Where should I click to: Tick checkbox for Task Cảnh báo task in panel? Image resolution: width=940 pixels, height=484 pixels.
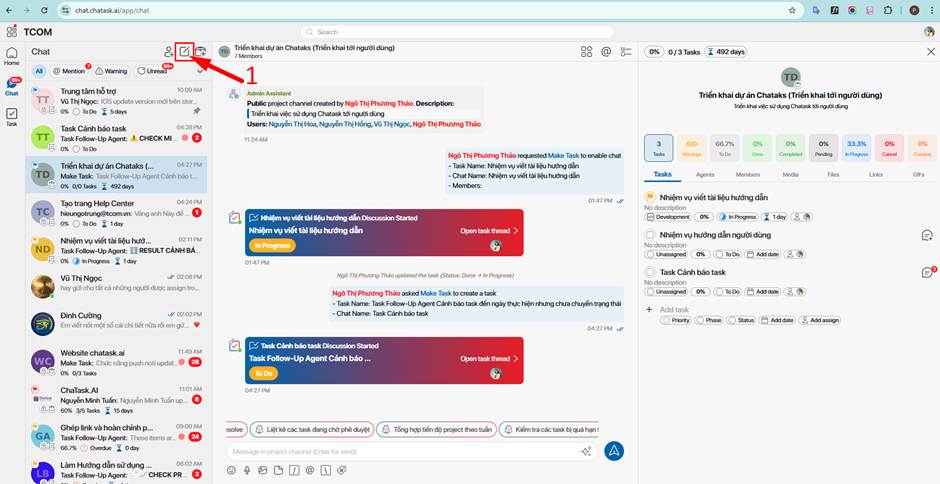[650, 272]
